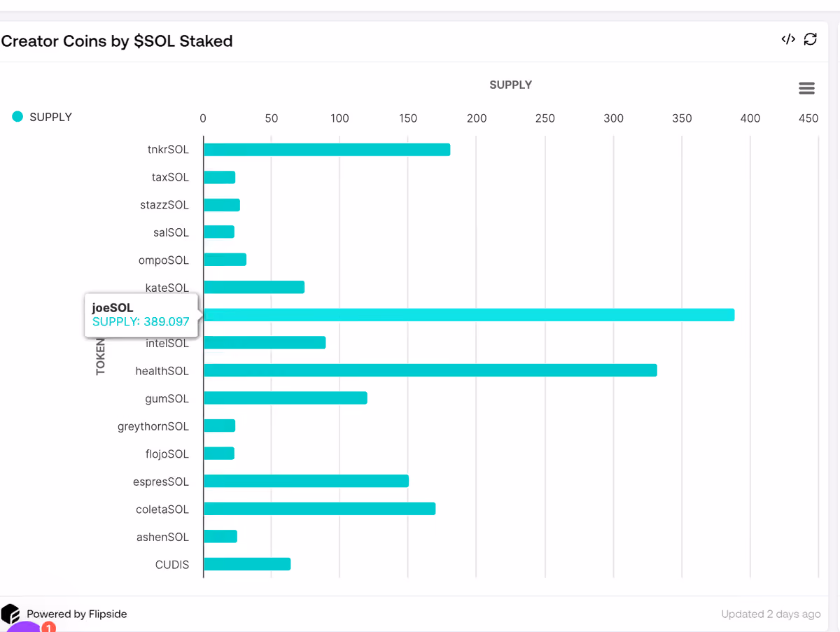840x632 pixels.
Task: Click the healthSOL bar
Action: click(430, 370)
